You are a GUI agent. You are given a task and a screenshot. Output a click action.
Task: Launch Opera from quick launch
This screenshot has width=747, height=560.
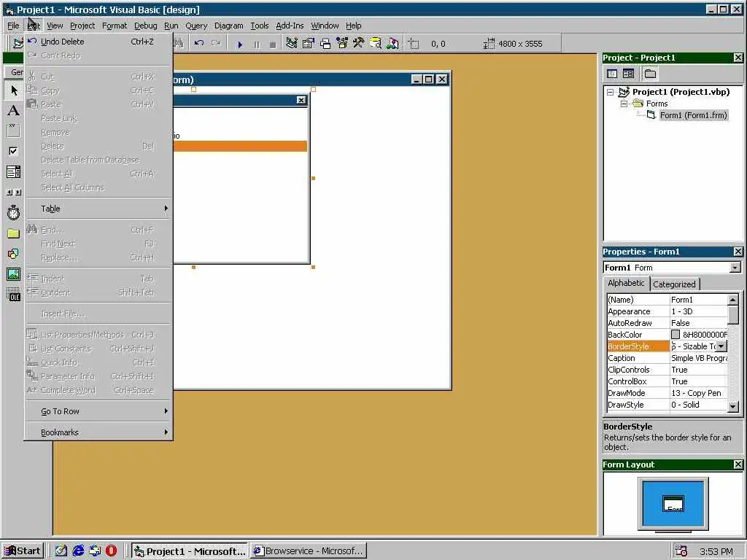[x=111, y=551]
